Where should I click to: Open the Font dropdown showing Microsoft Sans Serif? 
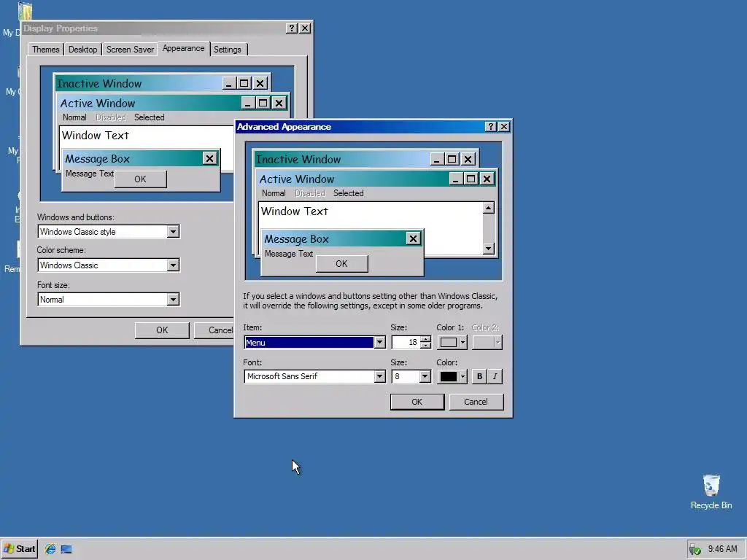point(379,376)
